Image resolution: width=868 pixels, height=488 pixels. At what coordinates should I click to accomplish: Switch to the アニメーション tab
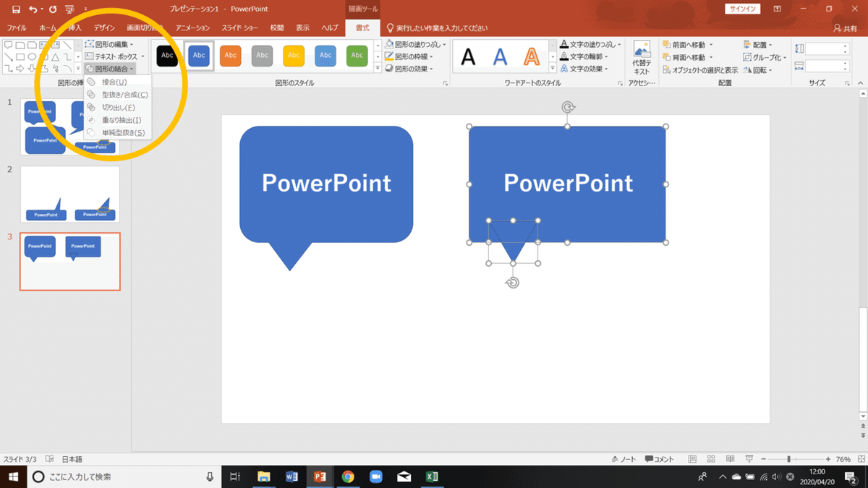pyautogui.click(x=192, y=28)
